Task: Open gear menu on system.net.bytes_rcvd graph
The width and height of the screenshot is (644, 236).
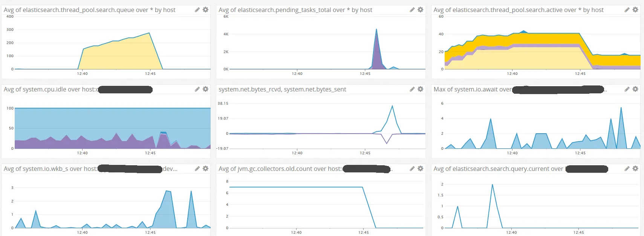Action: [x=421, y=89]
